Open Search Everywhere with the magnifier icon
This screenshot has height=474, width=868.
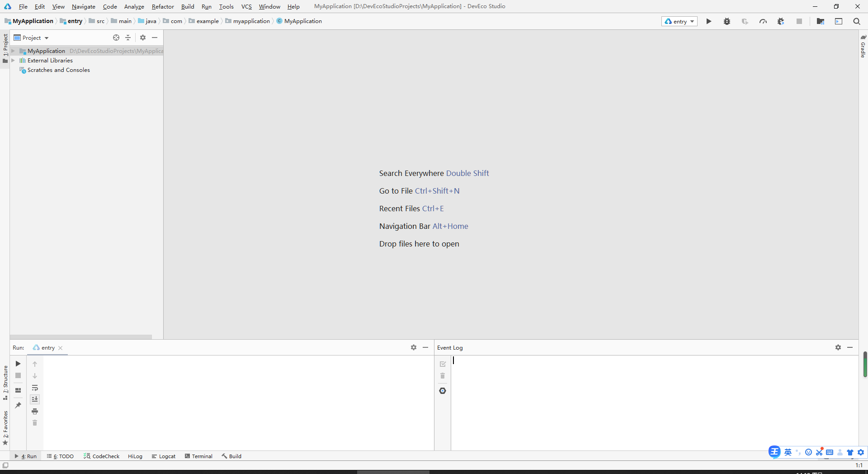pyautogui.click(x=857, y=21)
